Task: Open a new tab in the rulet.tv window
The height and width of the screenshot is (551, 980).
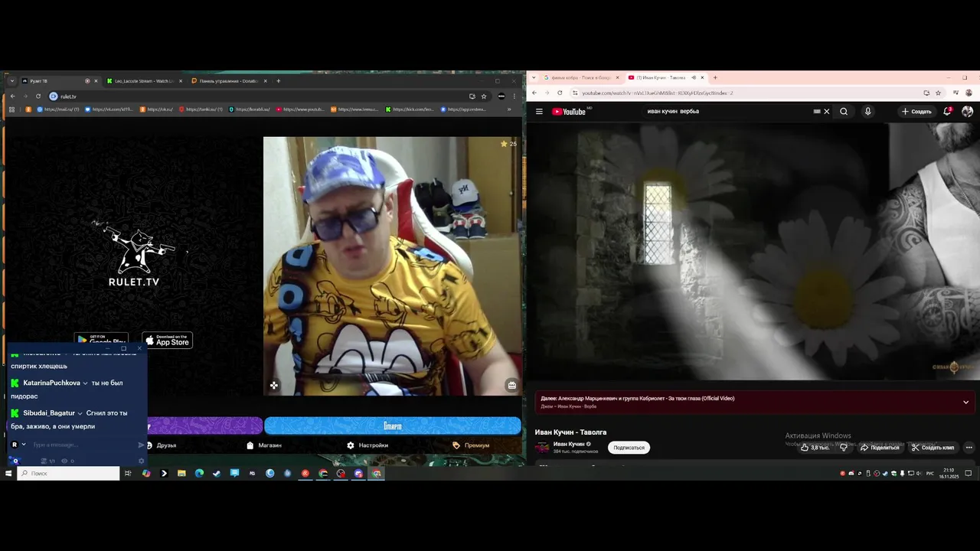Action: [279, 81]
